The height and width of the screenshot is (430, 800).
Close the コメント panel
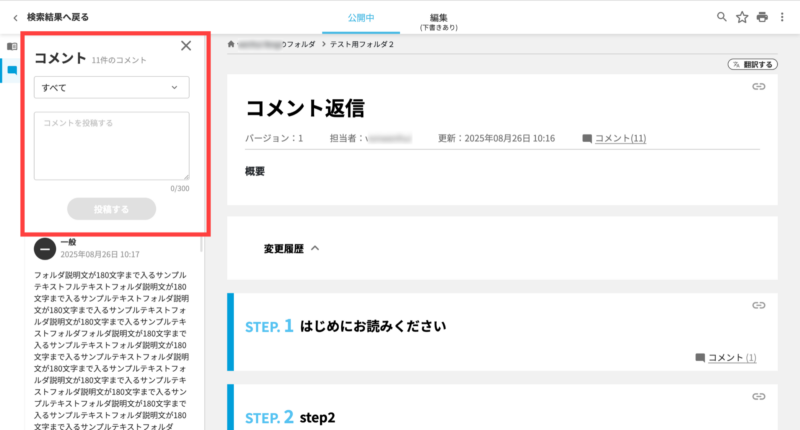pyautogui.click(x=186, y=46)
